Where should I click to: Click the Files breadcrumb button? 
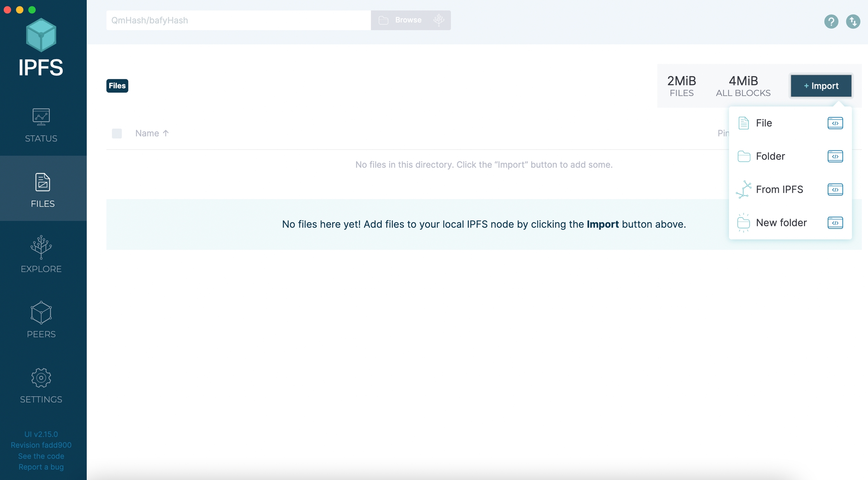point(117,86)
